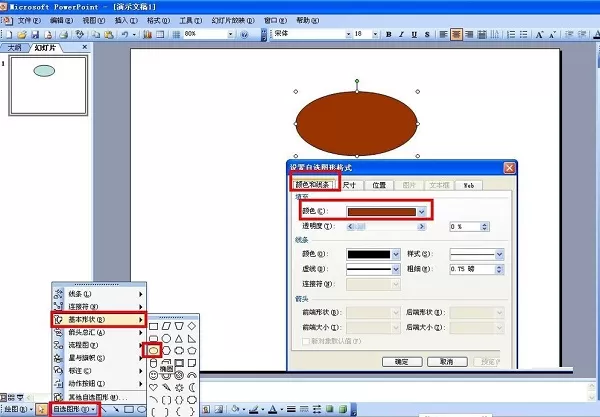Choose More AutoShapes menu entry
The image size is (600, 417).
[99, 397]
